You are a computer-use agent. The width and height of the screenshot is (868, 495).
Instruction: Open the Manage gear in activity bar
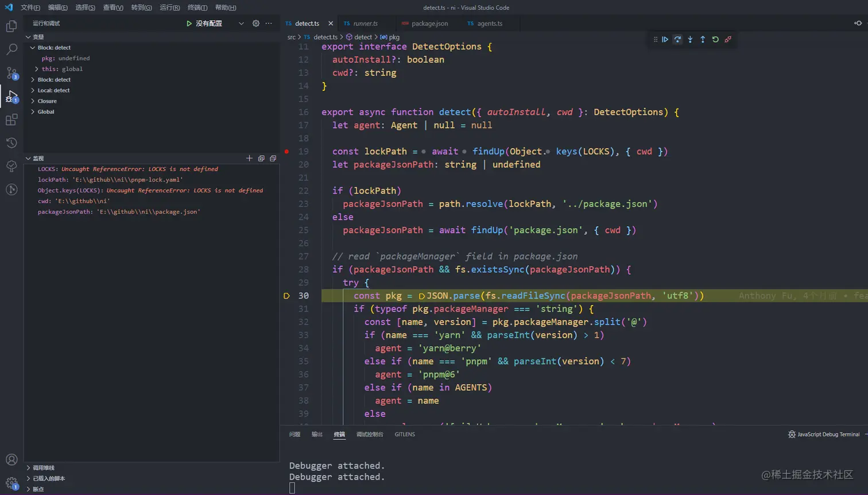[x=11, y=483]
